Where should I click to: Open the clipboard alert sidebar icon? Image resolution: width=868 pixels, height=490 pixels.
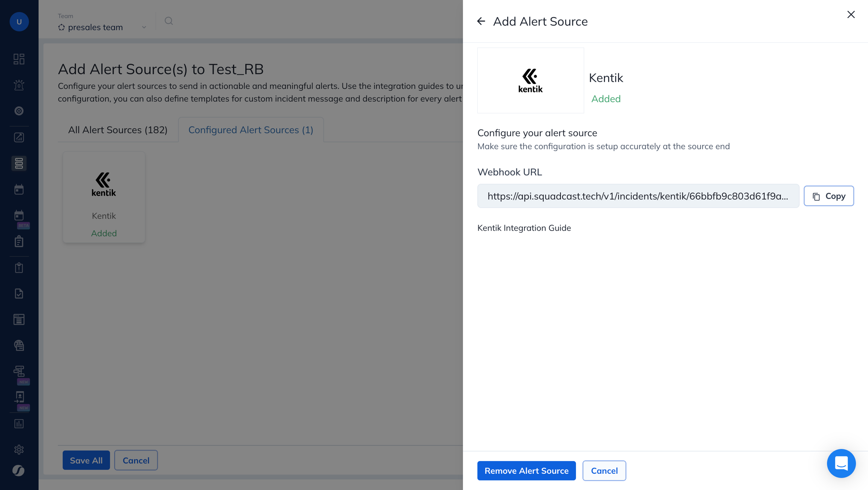pos(19,268)
